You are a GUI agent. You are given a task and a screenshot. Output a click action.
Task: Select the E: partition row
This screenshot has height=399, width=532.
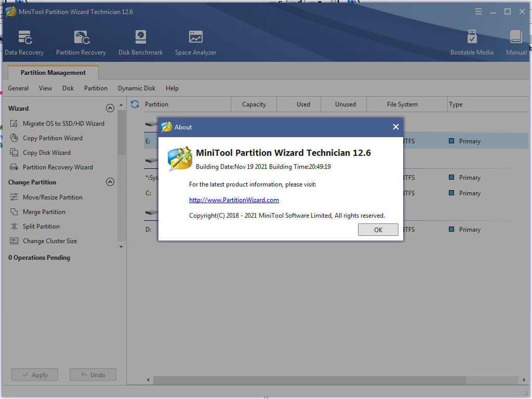pyautogui.click(x=336, y=141)
